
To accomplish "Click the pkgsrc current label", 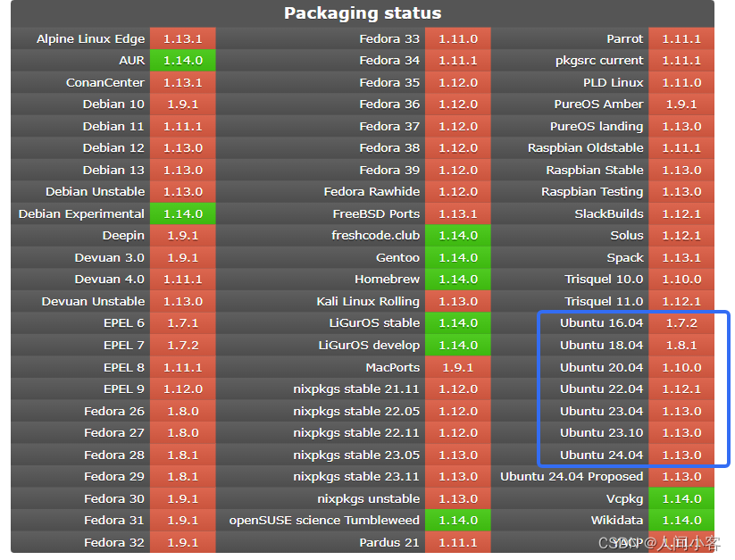I will pyautogui.click(x=599, y=61).
